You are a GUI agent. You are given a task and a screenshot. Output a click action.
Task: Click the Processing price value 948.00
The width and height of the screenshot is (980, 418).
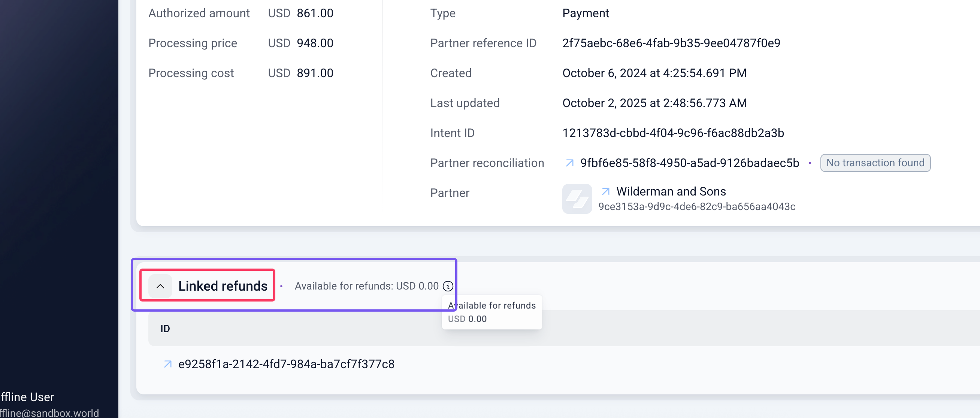pos(315,43)
